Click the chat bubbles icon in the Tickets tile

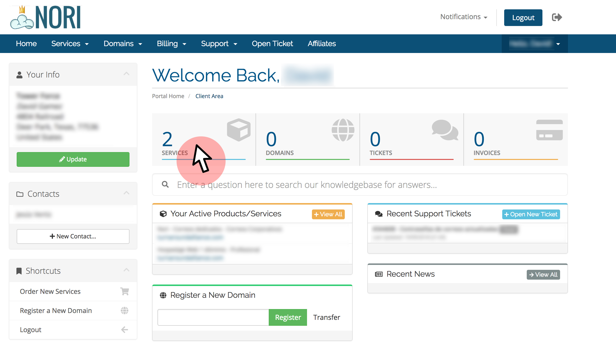(x=445, y=130)
